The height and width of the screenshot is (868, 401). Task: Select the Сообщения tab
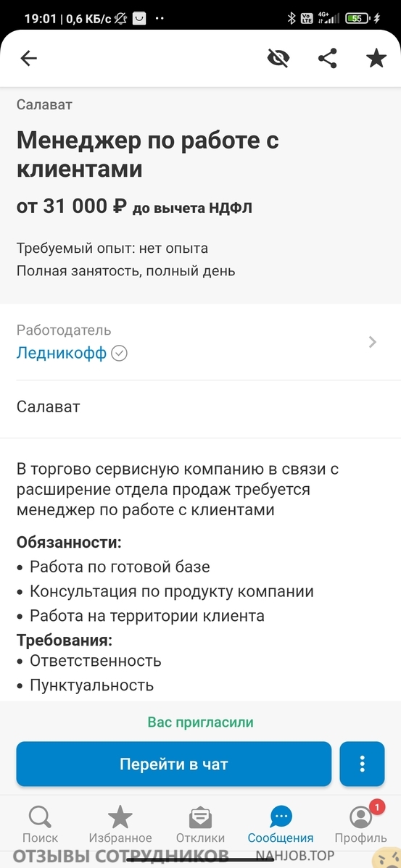point(281,825)
